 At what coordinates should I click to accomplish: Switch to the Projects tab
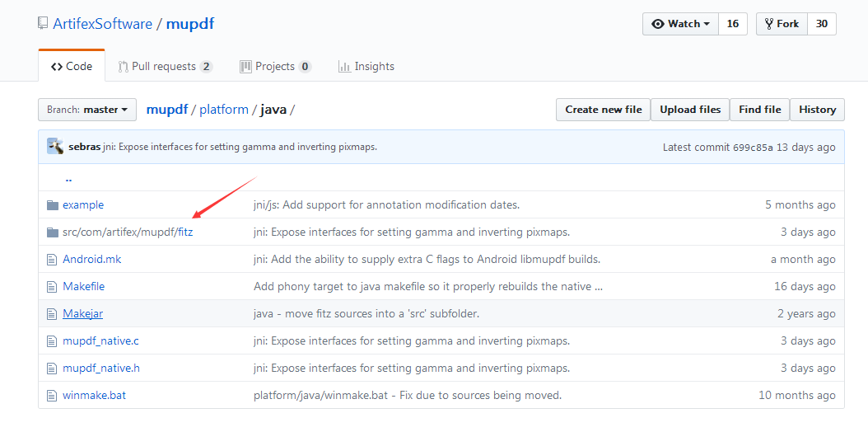(x=275, y=67)
